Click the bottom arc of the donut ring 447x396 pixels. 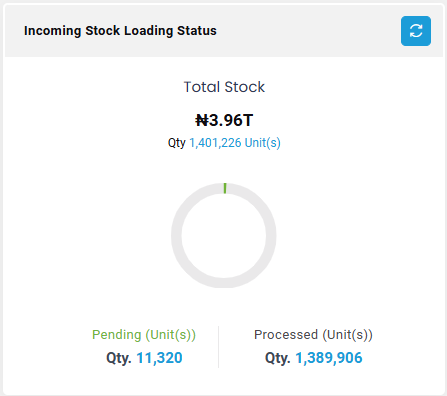[x=224, y=283]
